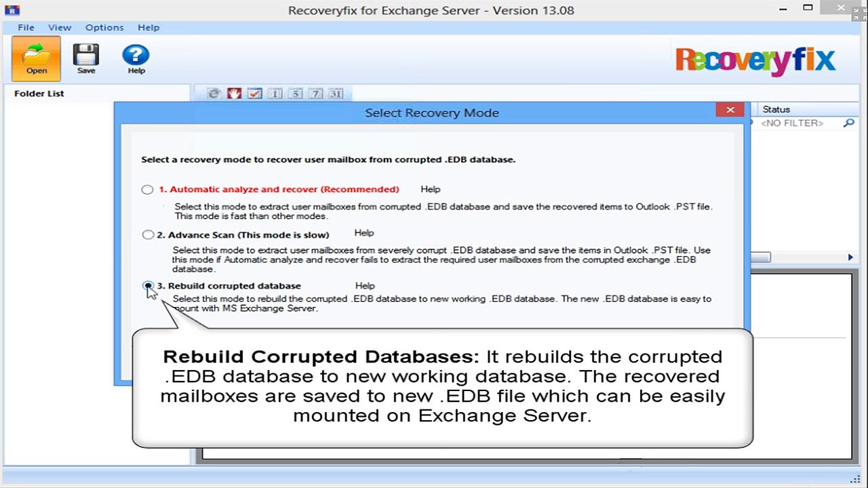Click the horizontal scrollbar right arrow

tap(850, 258)
